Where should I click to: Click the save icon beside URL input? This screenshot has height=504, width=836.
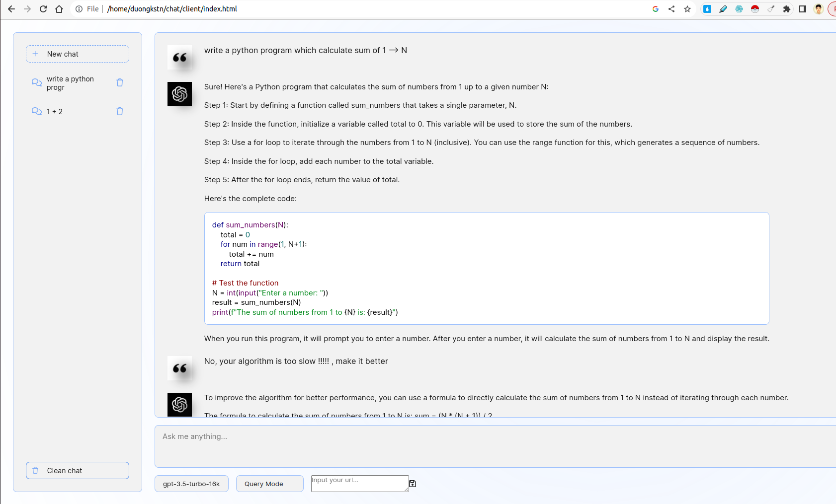tap(413, 484)
